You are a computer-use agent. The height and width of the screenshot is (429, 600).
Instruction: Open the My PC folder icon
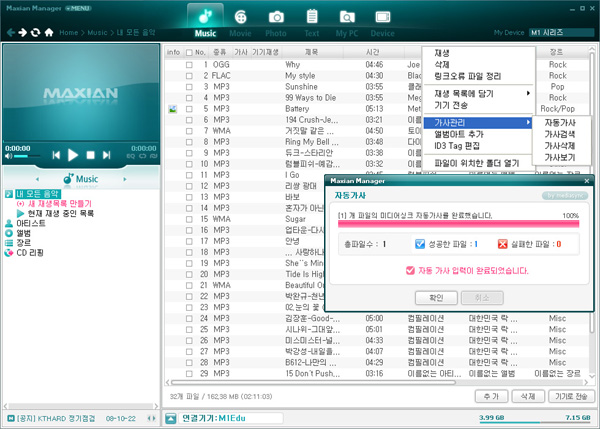347,17
